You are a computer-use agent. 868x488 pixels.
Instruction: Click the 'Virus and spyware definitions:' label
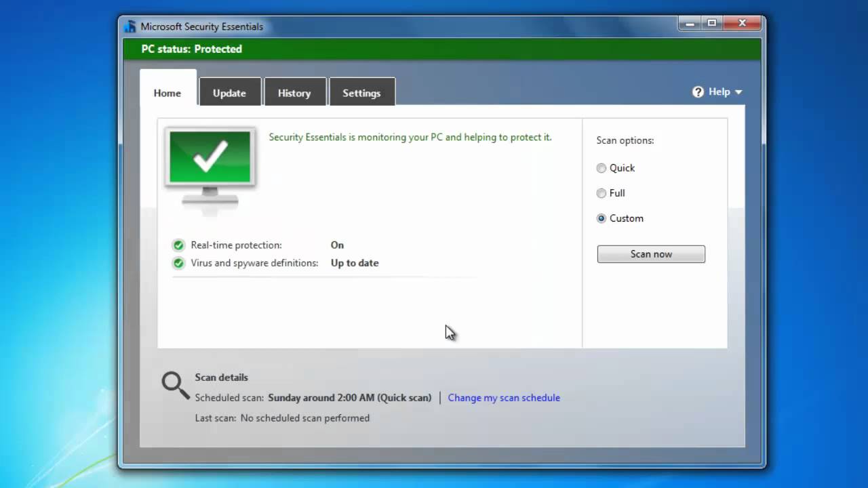tap(254, 263)
